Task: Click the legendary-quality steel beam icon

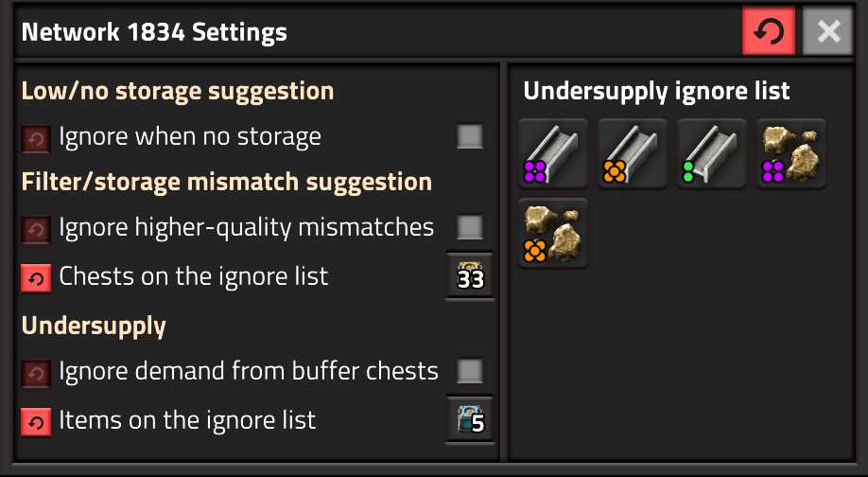Action: (x=633, y=153)
